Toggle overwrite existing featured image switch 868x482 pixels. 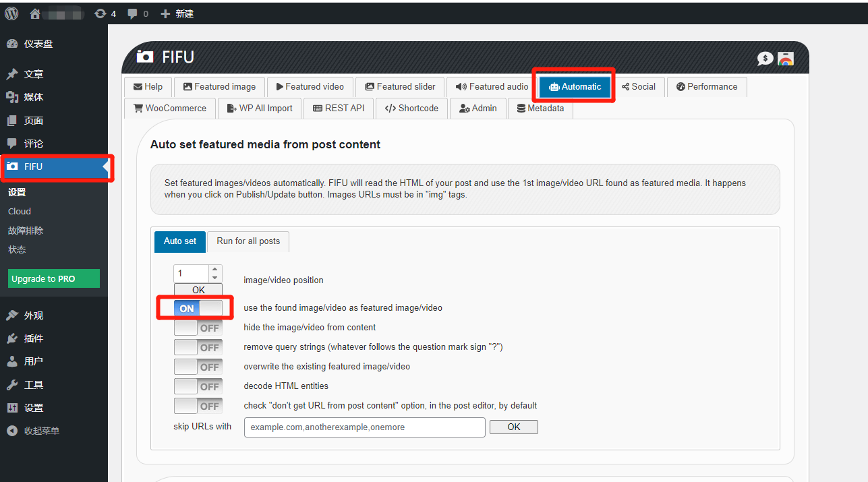[x=198, y=367]
